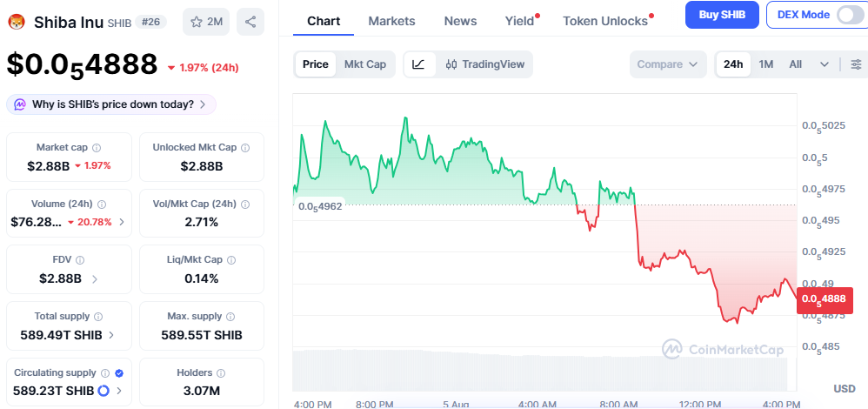
Task: Click the Buy SHIB button
Action: click(722, 15)
